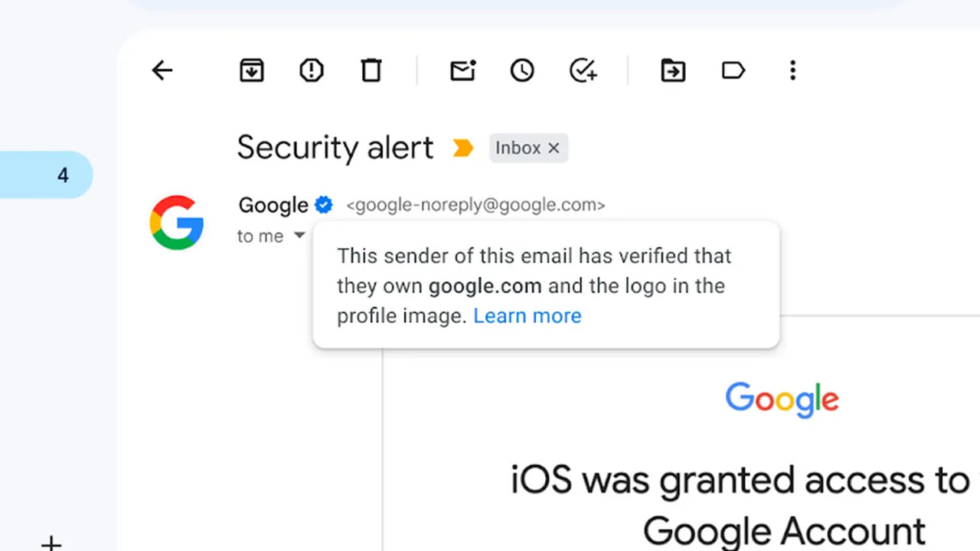The width and height of the screenshot is (980, 551).
Task: Open Labels icon in toolbar
Action: coord(733,71)
